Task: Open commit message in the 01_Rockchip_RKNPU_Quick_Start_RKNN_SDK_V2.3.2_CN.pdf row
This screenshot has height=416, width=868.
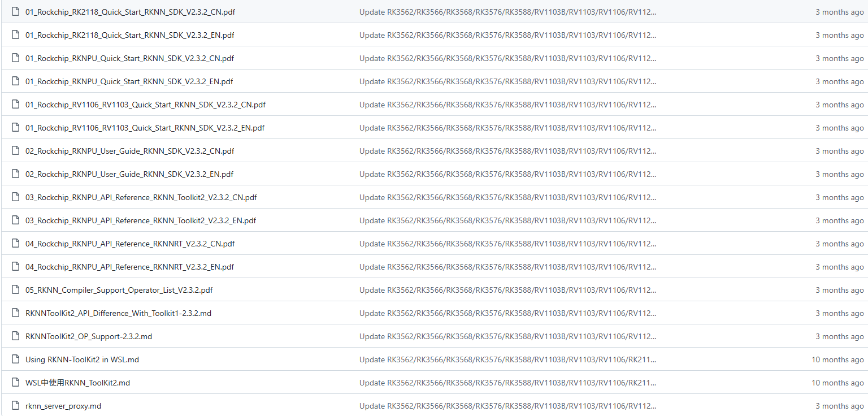Action: click(507, 58)
